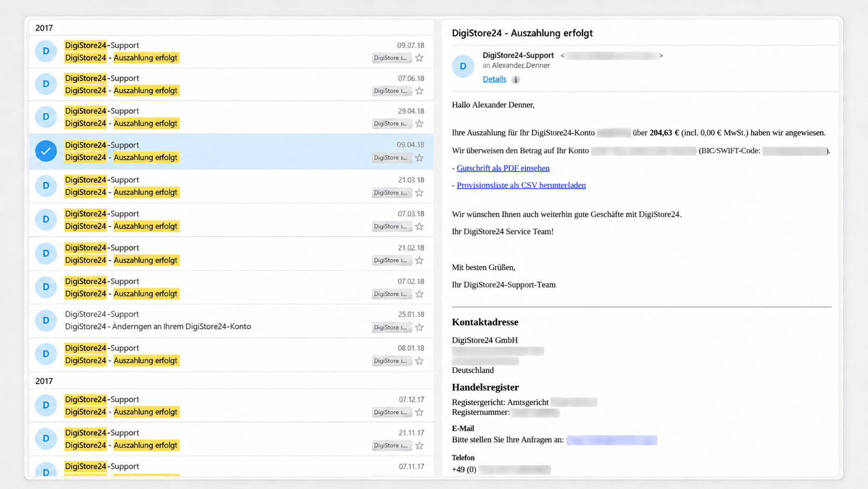Viewport: 868px width, 489px height.
Task: Open the 'Änderngen an Ihrem DigiStore24-Konto' email subject
Action: [x=158, y=326]
